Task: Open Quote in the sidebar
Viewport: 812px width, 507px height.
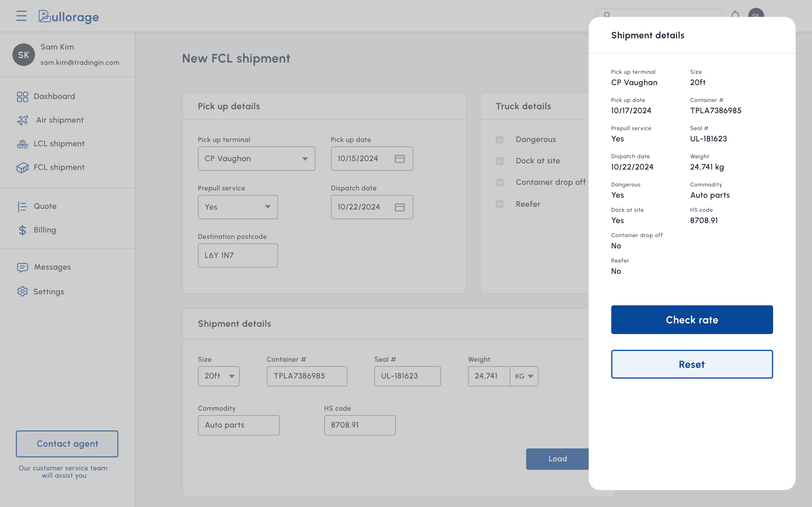Action: [x=45, y=206]
